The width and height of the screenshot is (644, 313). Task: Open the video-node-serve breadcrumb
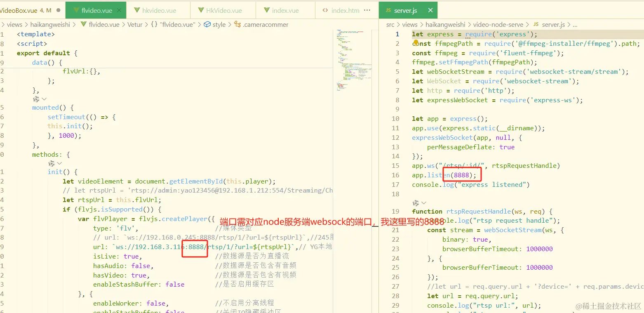click(498, 25)
